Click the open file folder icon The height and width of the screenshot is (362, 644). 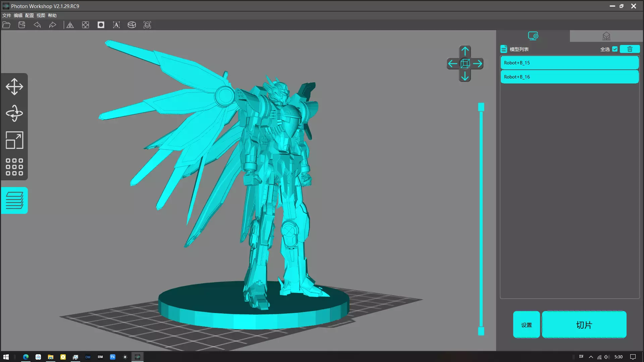pyautogui.click(x=6, y=25)
